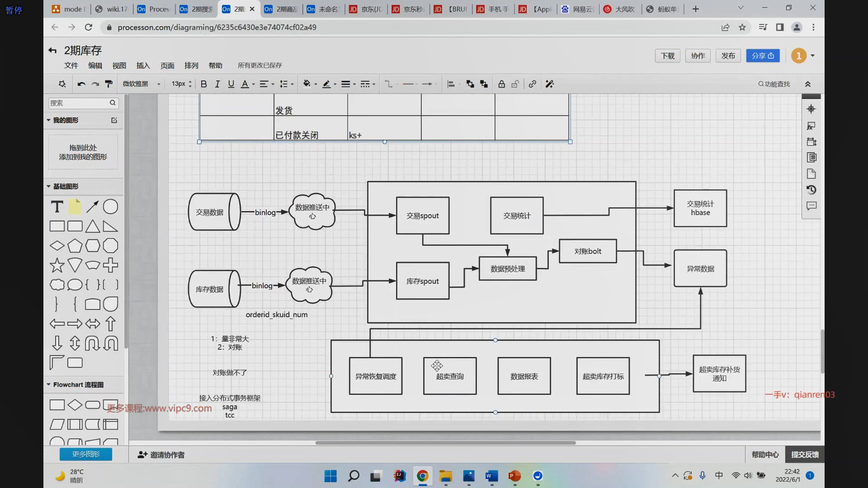Click the insert link icon
The width and height of the screenshot is (868, 488).
click(532, 84)
